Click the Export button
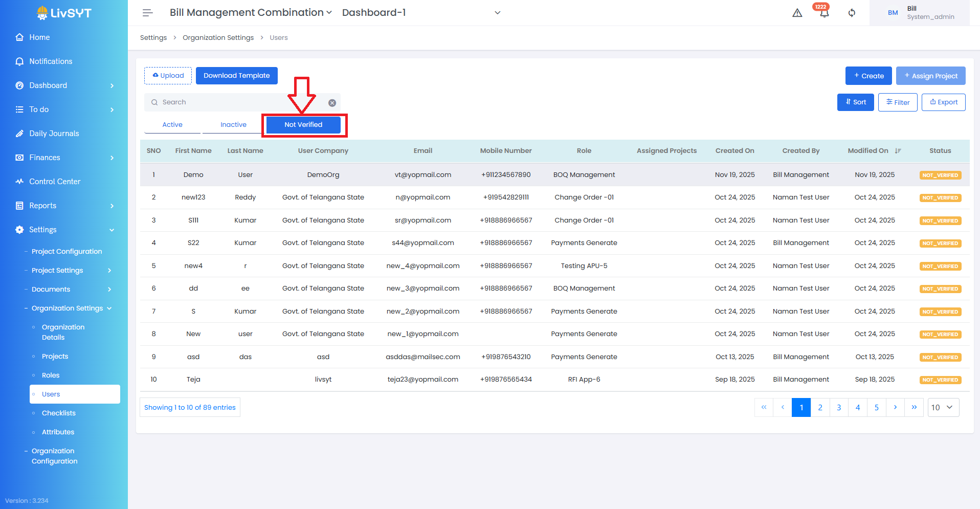Image resolution: width=980 pixels, height=509 pixels. [943, 102]
